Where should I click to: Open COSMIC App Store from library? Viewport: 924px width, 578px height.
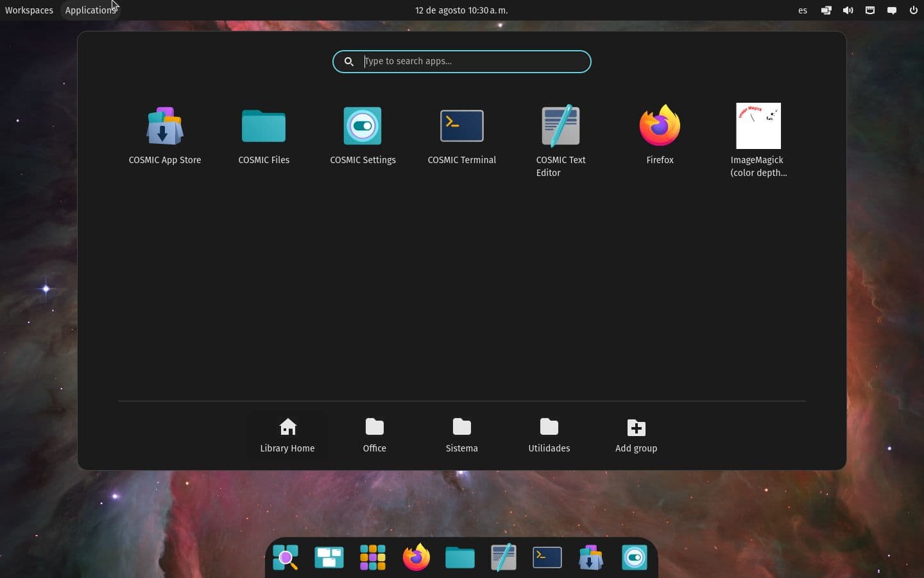click(x=165, y=136)
